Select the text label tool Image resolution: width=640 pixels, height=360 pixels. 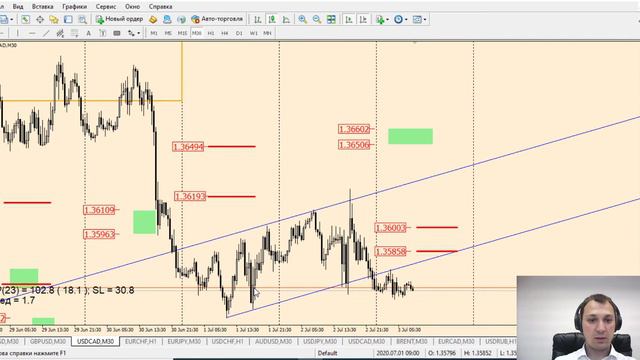[x=102, y=33]
